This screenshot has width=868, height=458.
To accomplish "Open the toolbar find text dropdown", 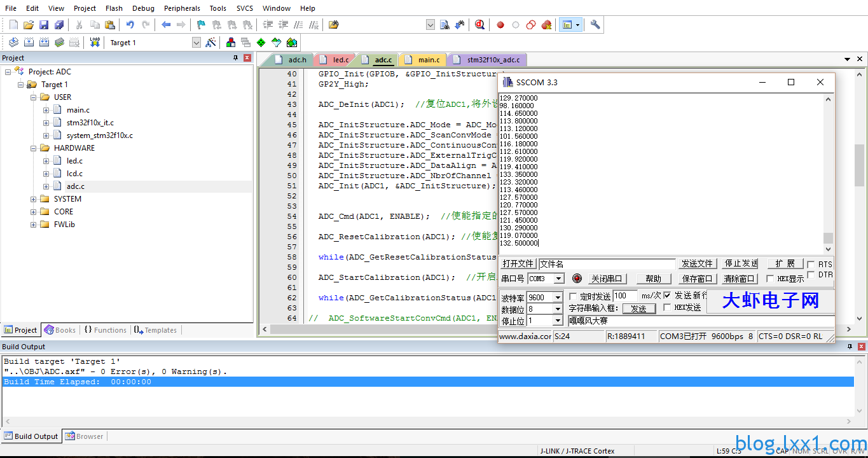I will coord(430,25).
